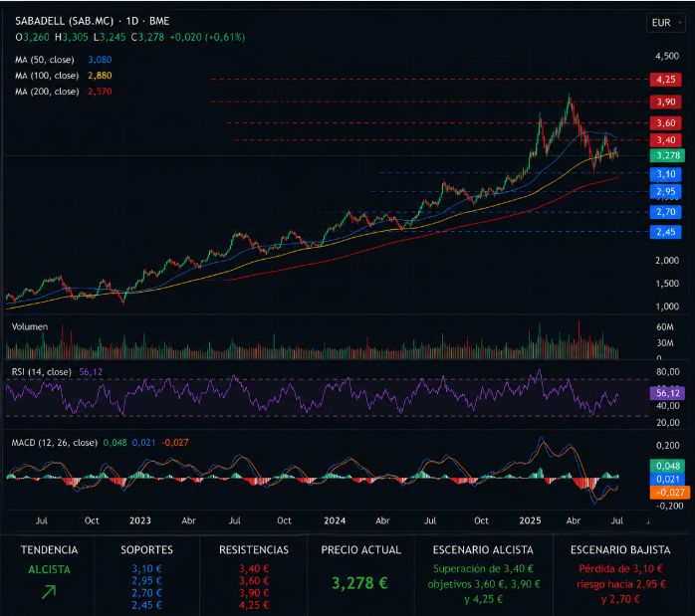
Task: Click the green upward trend arrow icon
Action: coord(49,592)
